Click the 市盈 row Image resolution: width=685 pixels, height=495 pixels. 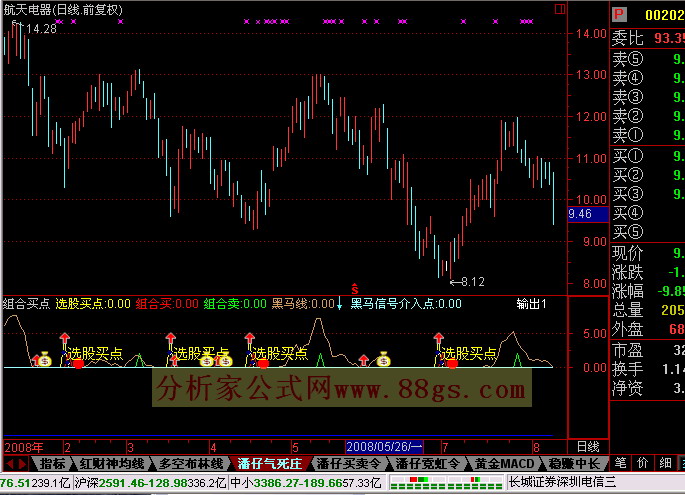(647, 350)
